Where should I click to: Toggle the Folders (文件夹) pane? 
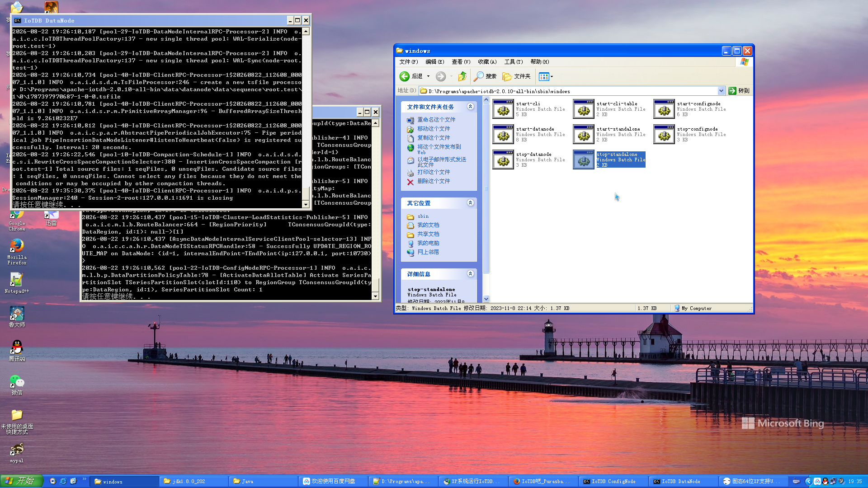click(x=516, y=76)
